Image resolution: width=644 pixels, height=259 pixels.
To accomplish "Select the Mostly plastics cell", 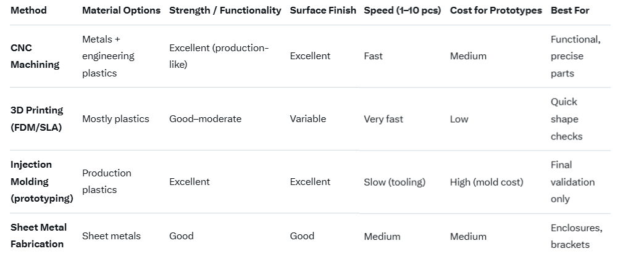I will 115,119.
